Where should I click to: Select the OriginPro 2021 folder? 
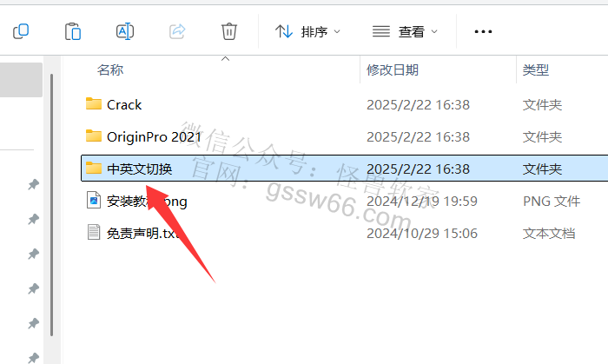[344, 137]
